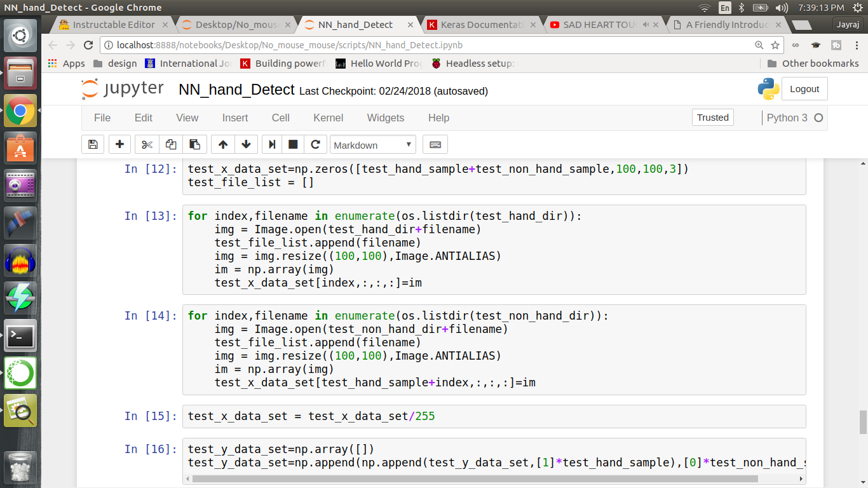Go back in Chrome
The height and width of the screenshot is (488, 868).
coord(53,45)
